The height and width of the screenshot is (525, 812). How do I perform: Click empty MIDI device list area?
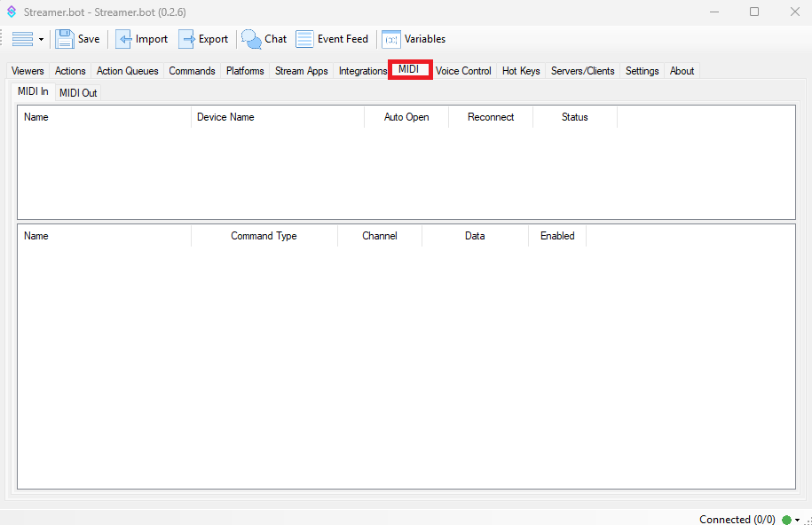coord(406,173)
